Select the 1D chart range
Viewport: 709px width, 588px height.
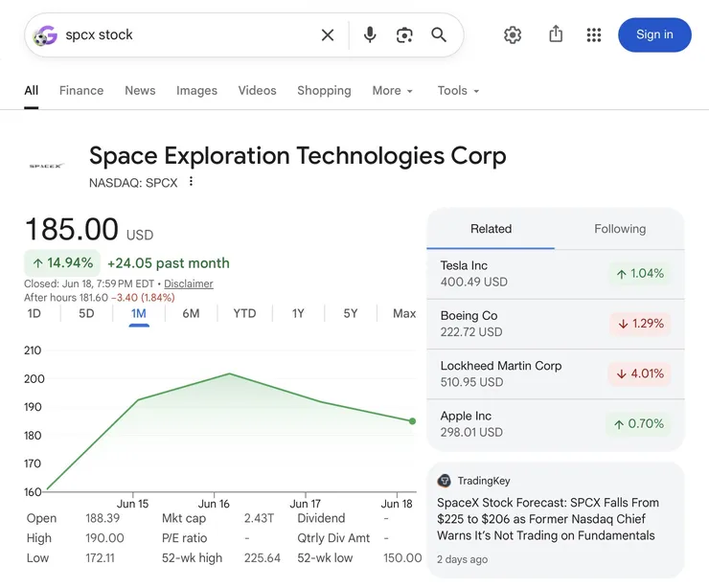(34, 313)
